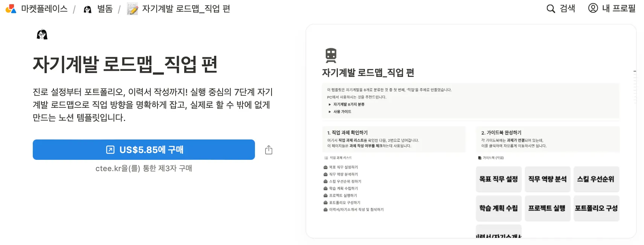
Task: Open the 목표 직무 설정 guidebook card
Action: tap(498, 179)
